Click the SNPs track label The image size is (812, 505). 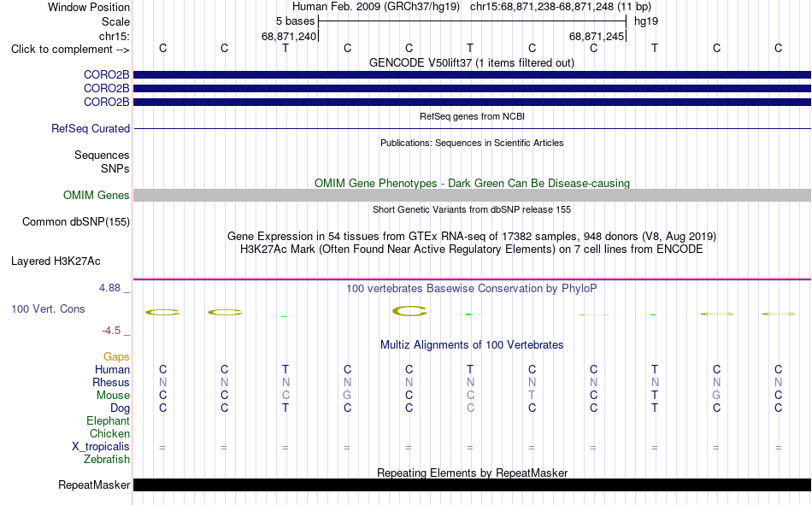(115, 168)
